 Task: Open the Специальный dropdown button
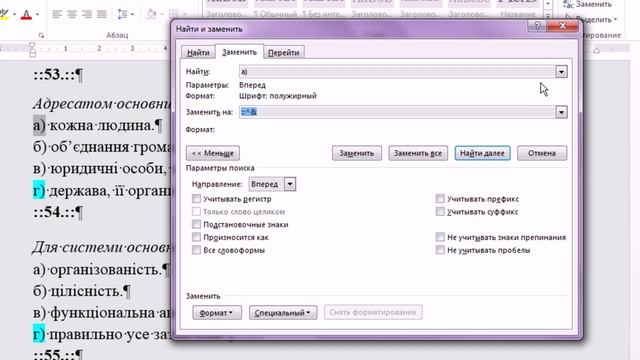click(x=283, y=313)
